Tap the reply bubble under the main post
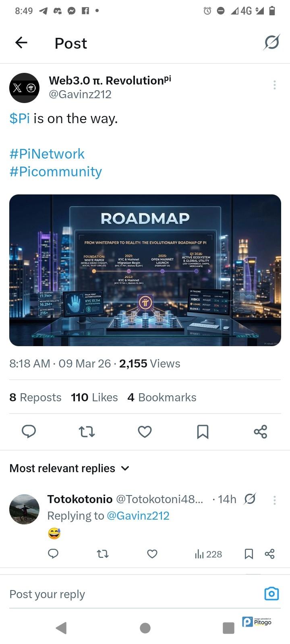Screen dimensions: 290x644 (29, 431)
